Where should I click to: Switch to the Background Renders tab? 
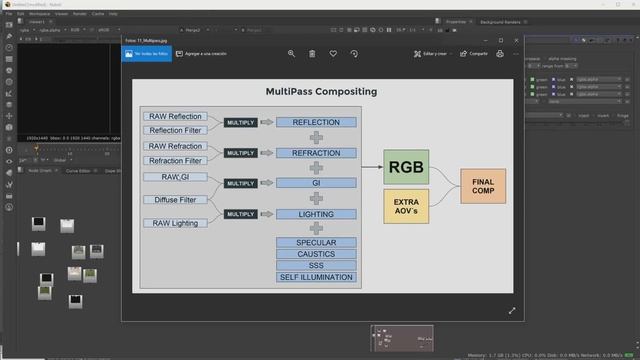click(x=500, y=22)
